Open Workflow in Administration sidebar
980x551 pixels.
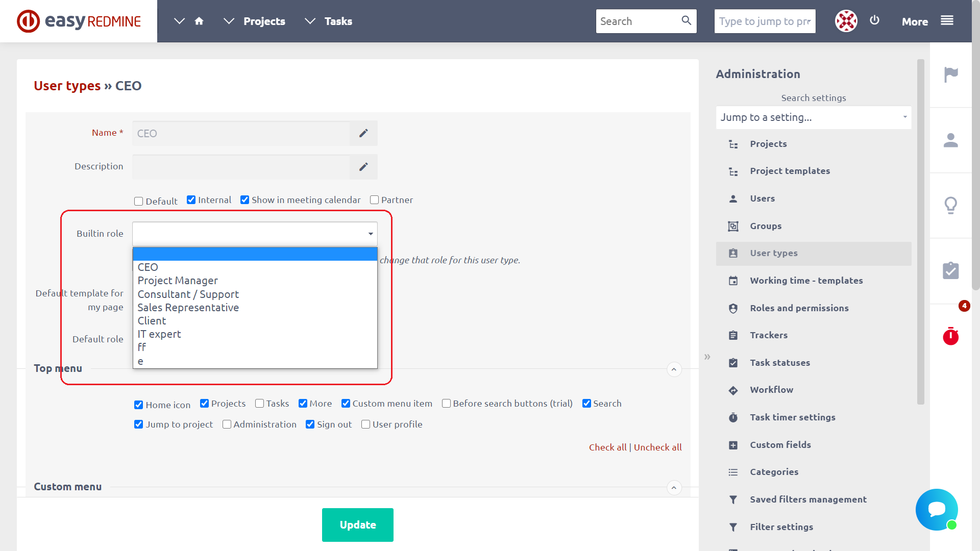pos(771,390)
